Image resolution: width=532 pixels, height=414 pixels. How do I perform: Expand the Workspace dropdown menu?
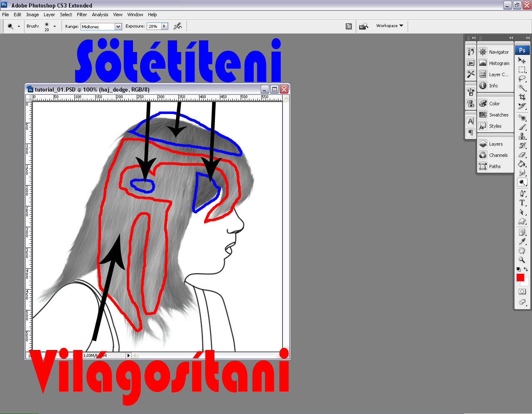pos(389,26)
